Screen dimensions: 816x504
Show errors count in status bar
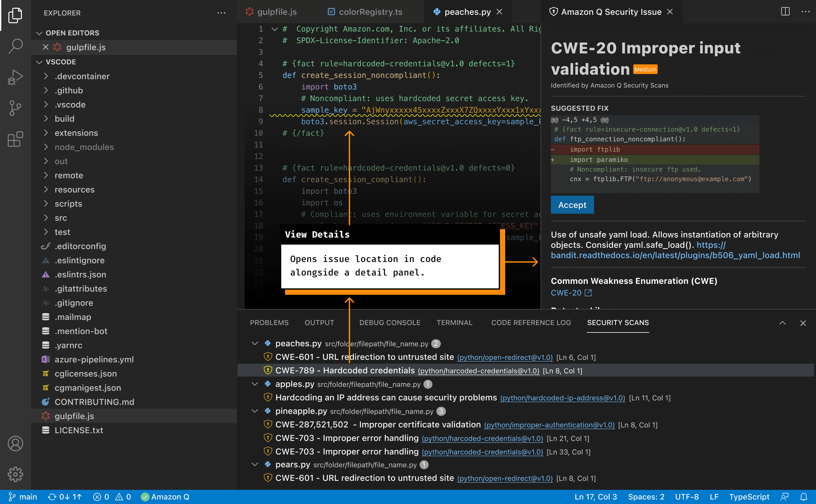(101, 497)
